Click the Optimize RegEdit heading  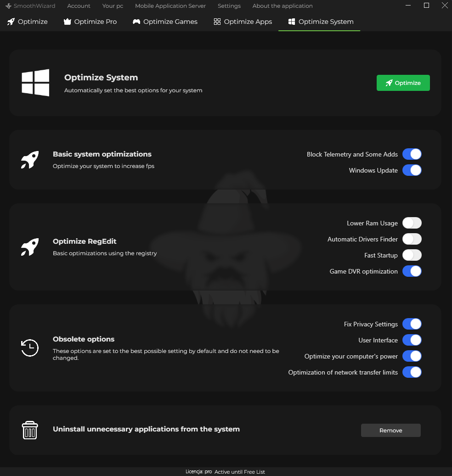85,241
